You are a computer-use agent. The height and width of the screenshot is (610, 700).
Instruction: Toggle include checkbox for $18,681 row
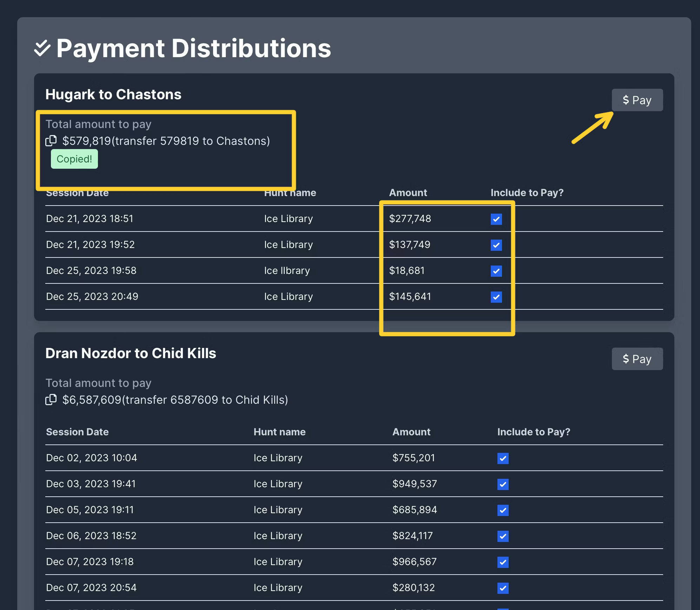(496, 271)
